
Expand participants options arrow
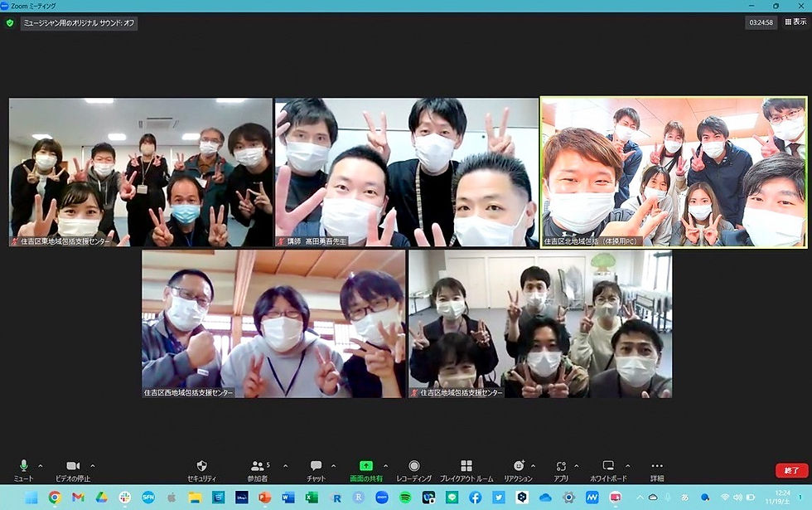(285, 466)
